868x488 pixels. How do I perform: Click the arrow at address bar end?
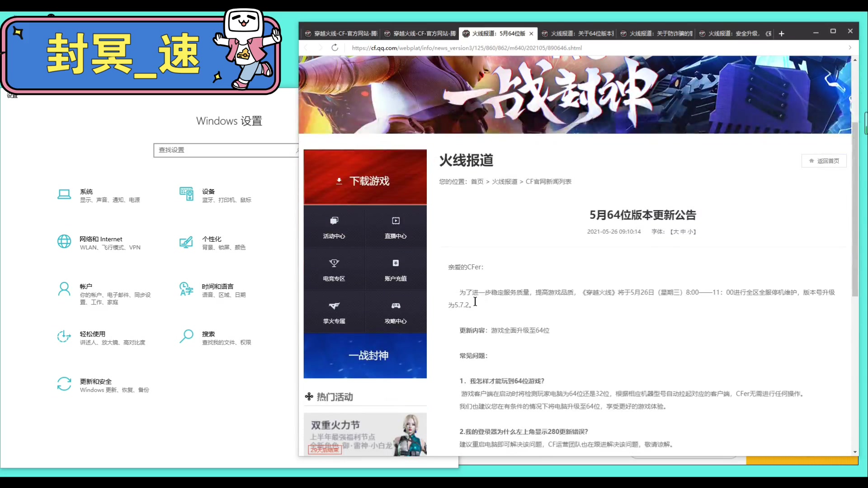[x=850, y=47]
